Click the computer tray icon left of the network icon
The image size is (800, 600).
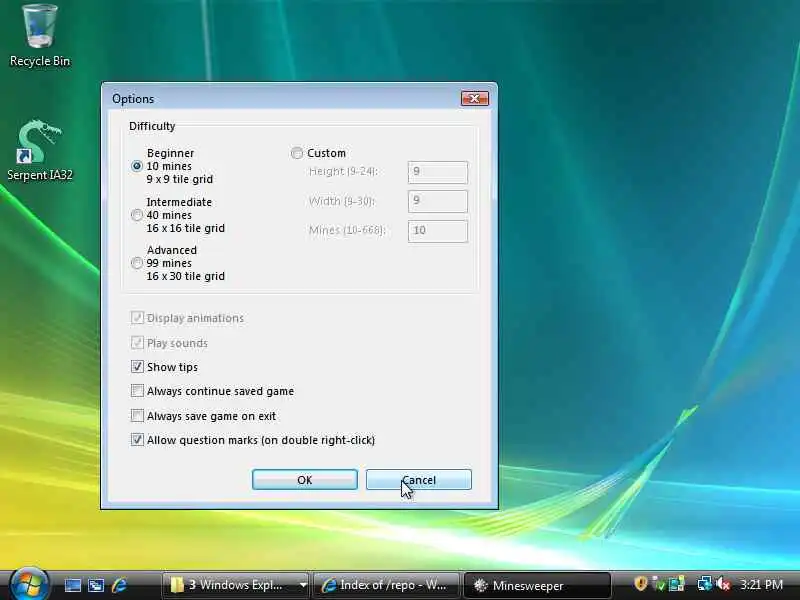(x=677, y=584)
